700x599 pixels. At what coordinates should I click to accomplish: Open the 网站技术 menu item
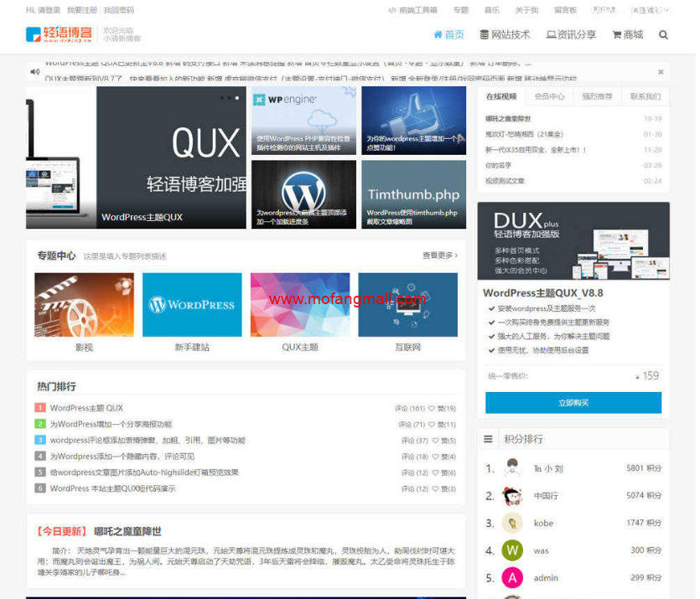click(505, 35)
